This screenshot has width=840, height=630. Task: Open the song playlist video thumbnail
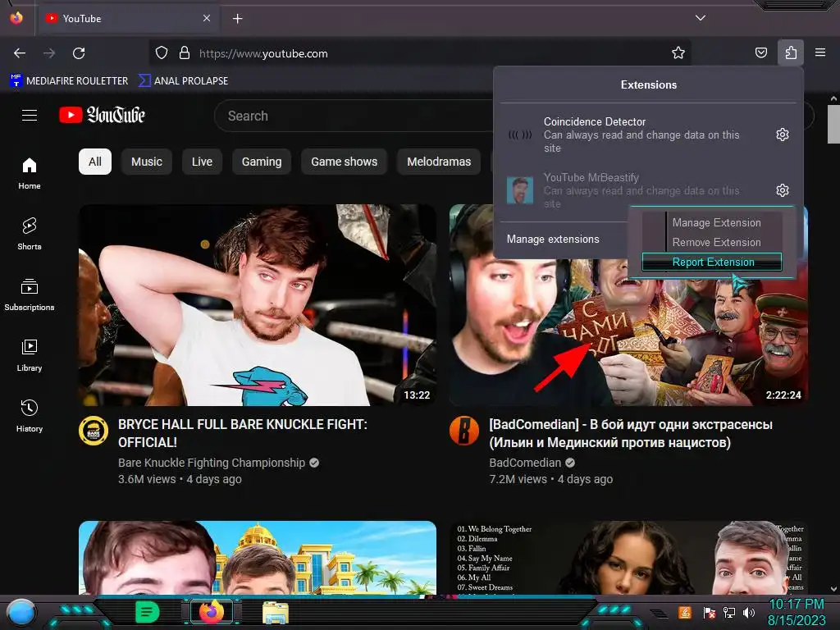(x=628, y=557)
